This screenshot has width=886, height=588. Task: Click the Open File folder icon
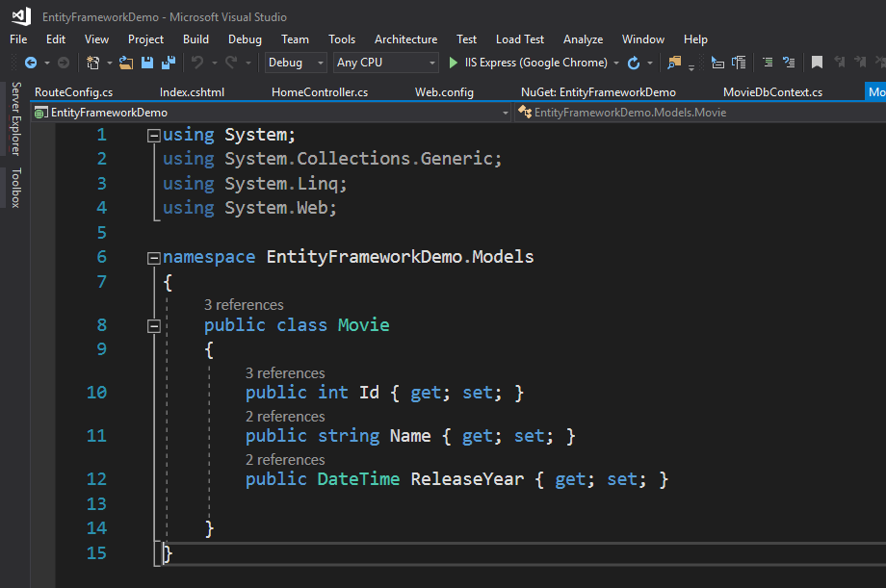pyautogui.click(x=126, y=63)
